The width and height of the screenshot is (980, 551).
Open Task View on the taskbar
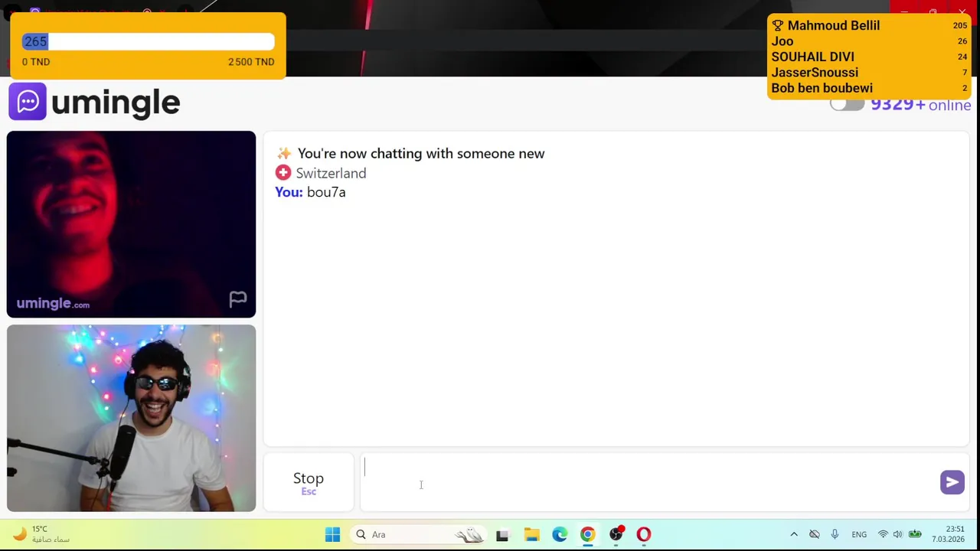502,535
